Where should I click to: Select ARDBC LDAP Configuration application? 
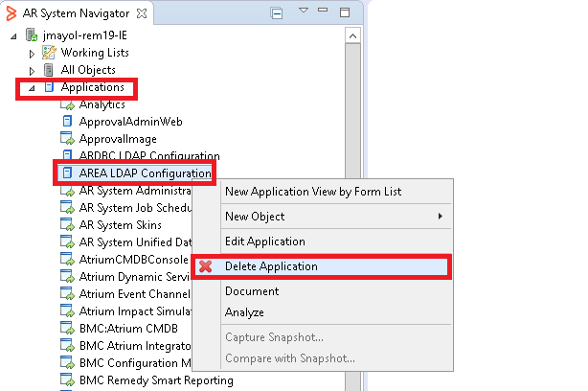tap(149, 155)
